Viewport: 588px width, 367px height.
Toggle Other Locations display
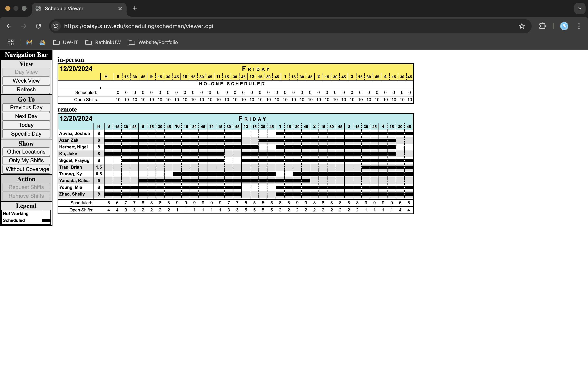click(26, 152)
